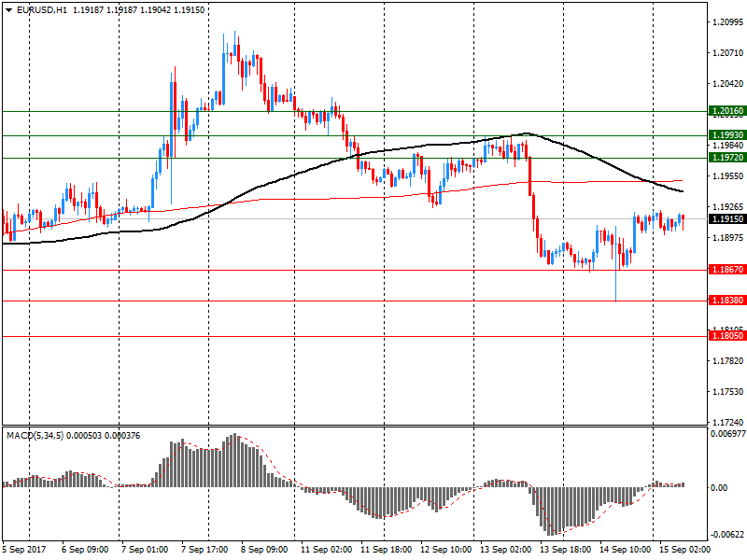Image resolution: width=747 pixels, height=560 pixels.
Task: Click the 6 Sep 09:00 time axis label
Action: click(x=85, y=550)
